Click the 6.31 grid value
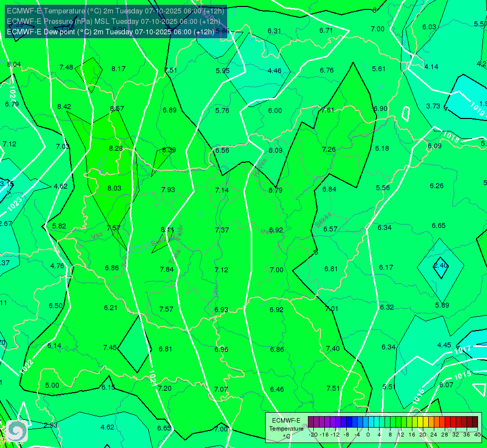487x448 pixels. 274,31
